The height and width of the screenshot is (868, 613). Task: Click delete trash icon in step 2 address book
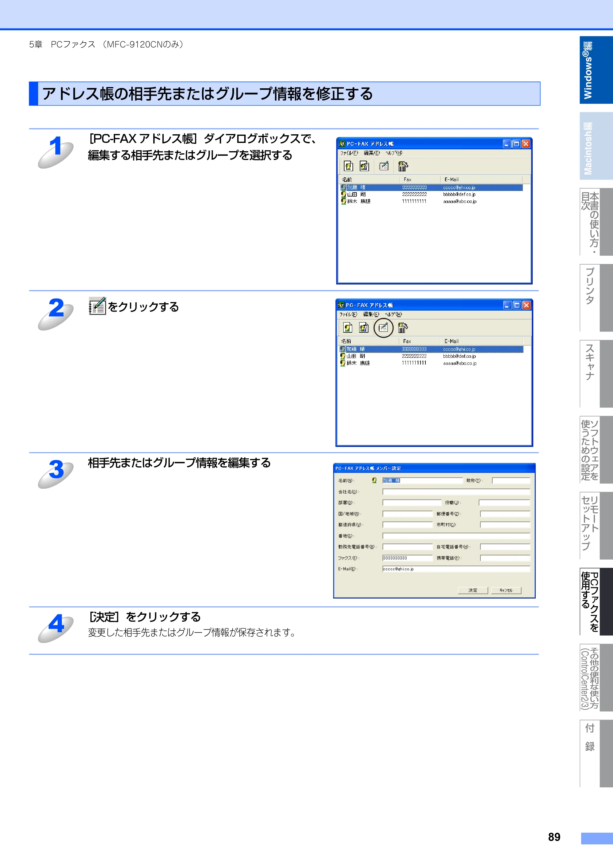click(x=402, y=327)
